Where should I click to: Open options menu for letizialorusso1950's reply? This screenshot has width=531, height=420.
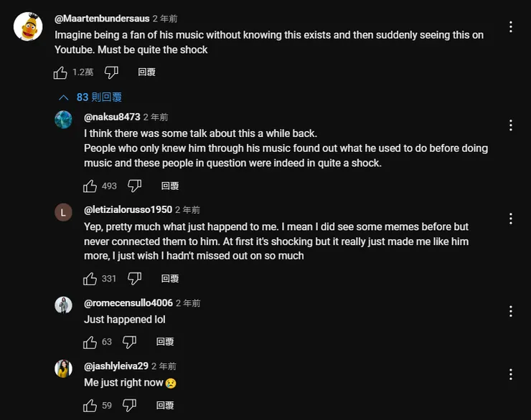[510, 219]
